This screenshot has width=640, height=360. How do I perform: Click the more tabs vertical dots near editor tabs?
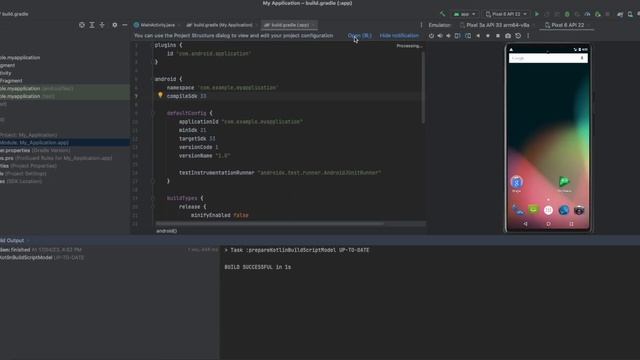click(x=421, y=25)
